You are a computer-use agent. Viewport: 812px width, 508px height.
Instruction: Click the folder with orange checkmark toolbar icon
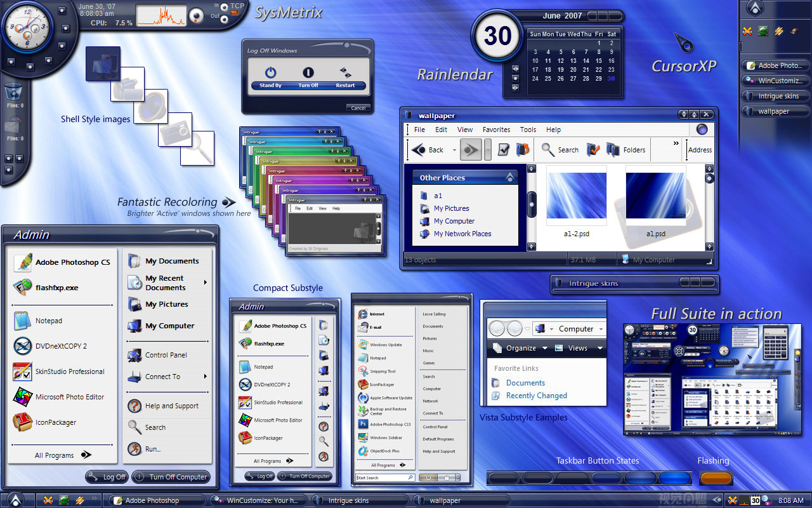point(593,150)
